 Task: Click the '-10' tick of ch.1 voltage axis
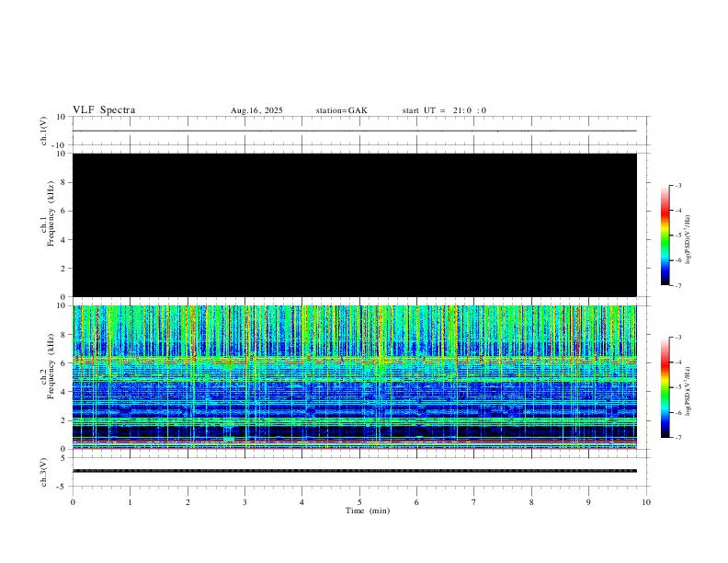click(61, 145)
